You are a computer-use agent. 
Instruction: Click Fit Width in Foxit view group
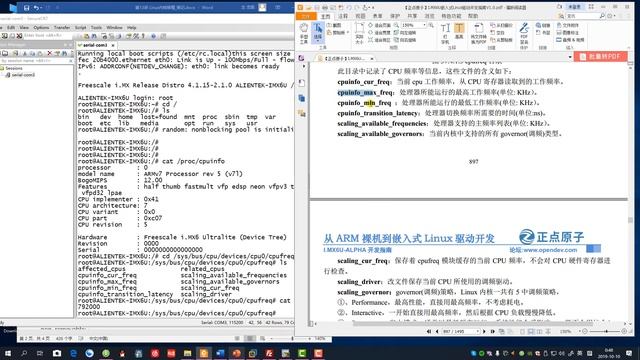coord(380,33)
